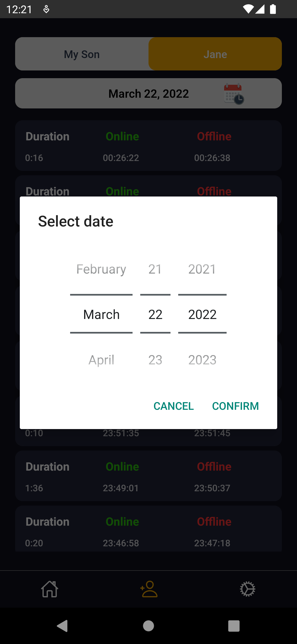Open the home icon in bottom bar
This screenshot has height=644, width=297.
(x=50, y=589)
